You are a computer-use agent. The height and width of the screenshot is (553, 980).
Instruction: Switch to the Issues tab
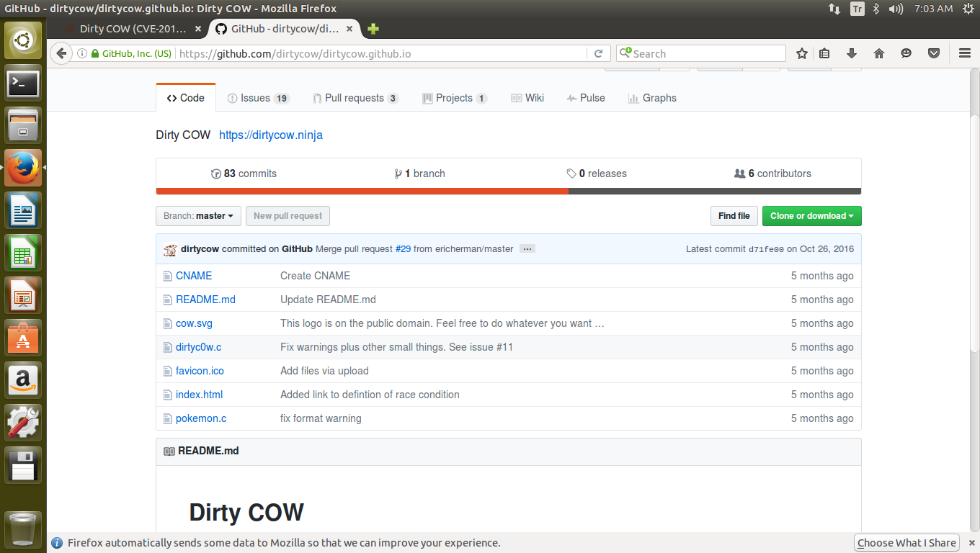coord(258,98)
